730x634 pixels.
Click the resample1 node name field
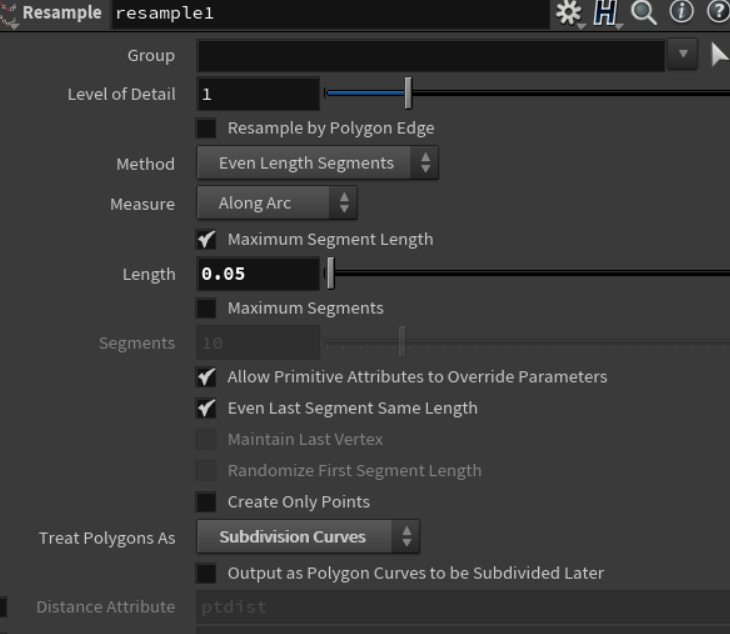tap(330, 14)
